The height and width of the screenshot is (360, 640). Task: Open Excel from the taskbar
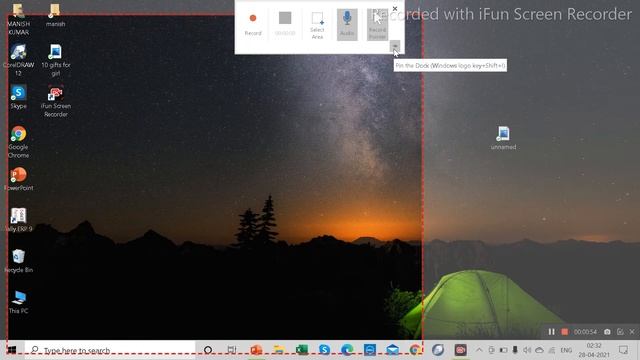(x=302, y=350)
